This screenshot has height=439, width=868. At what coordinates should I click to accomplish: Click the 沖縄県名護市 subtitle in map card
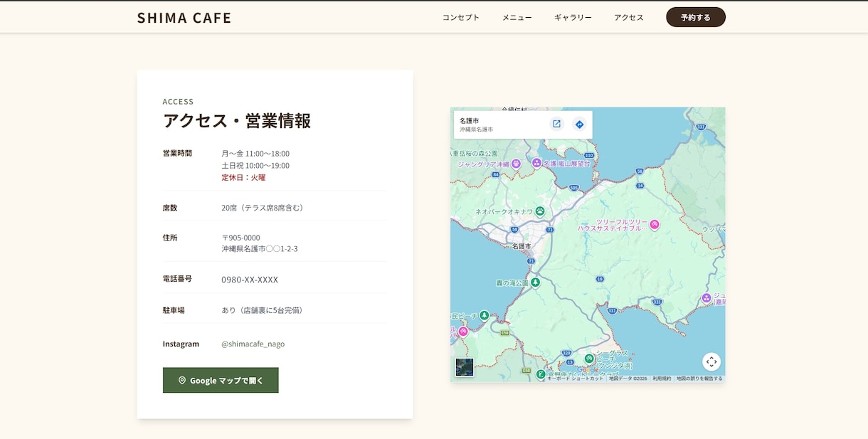(476, 129)
